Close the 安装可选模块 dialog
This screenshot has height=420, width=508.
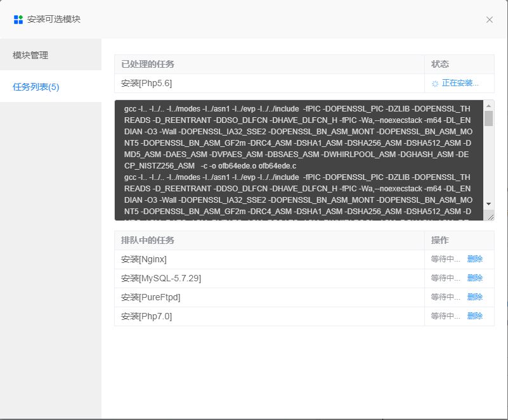(x=489, y=20)
